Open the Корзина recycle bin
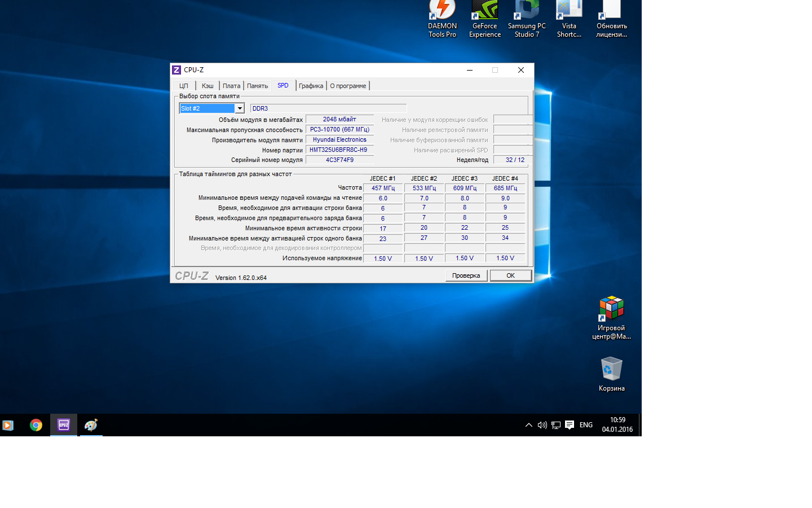This screenshot has width=812, height=508. pos(611,374)
